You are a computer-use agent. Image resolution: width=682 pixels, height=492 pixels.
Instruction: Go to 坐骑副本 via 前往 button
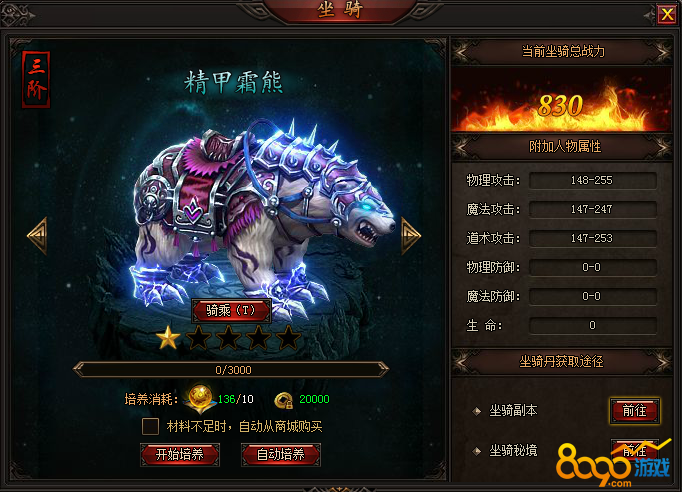[x=635, y=411]
